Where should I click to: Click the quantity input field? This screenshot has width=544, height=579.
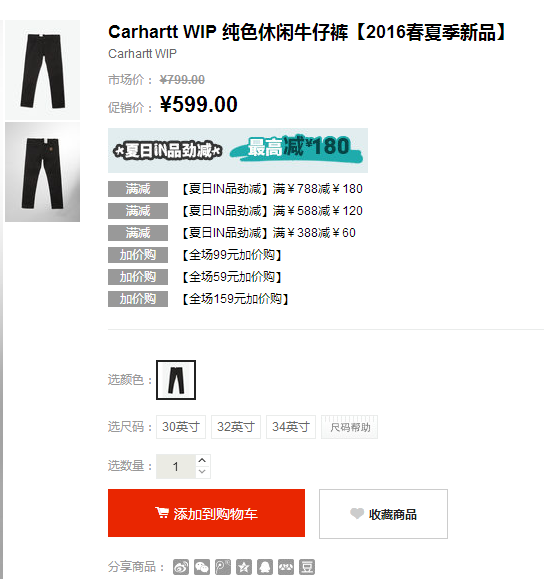click(176, 466)
